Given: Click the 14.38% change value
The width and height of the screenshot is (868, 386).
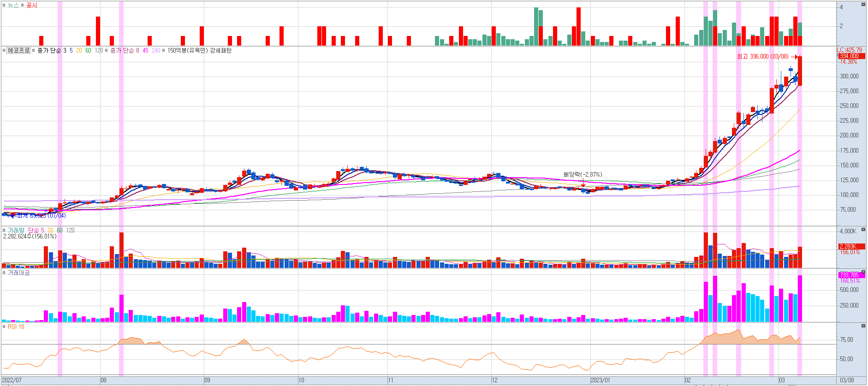Looking at the screenshot, I should (x=849, y=62).
